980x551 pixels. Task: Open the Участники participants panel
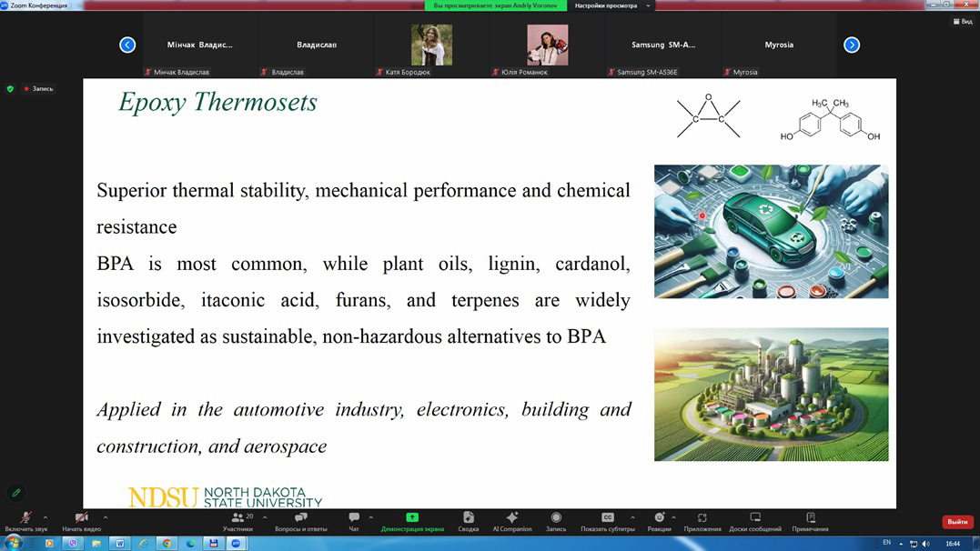[238, 517]
